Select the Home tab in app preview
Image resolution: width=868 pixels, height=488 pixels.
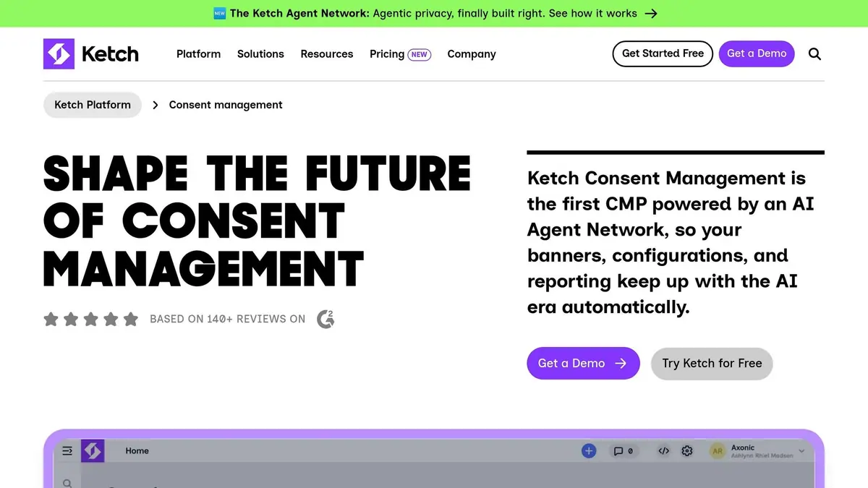coord(137,451)
